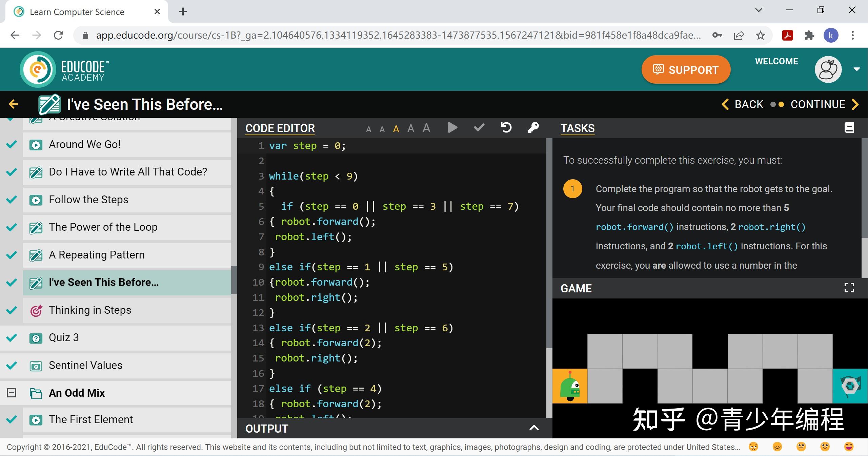Select the largest font size A

(426, 128)
